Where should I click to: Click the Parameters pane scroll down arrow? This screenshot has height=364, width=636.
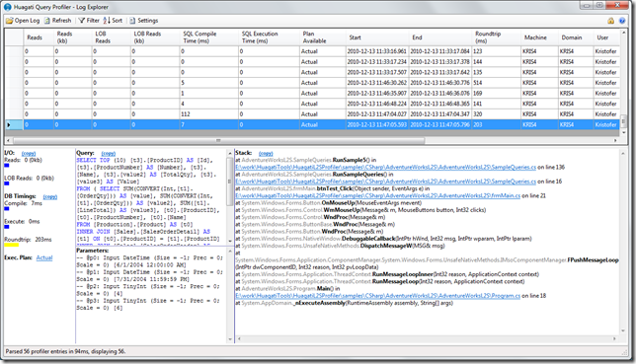coord(230,339)
